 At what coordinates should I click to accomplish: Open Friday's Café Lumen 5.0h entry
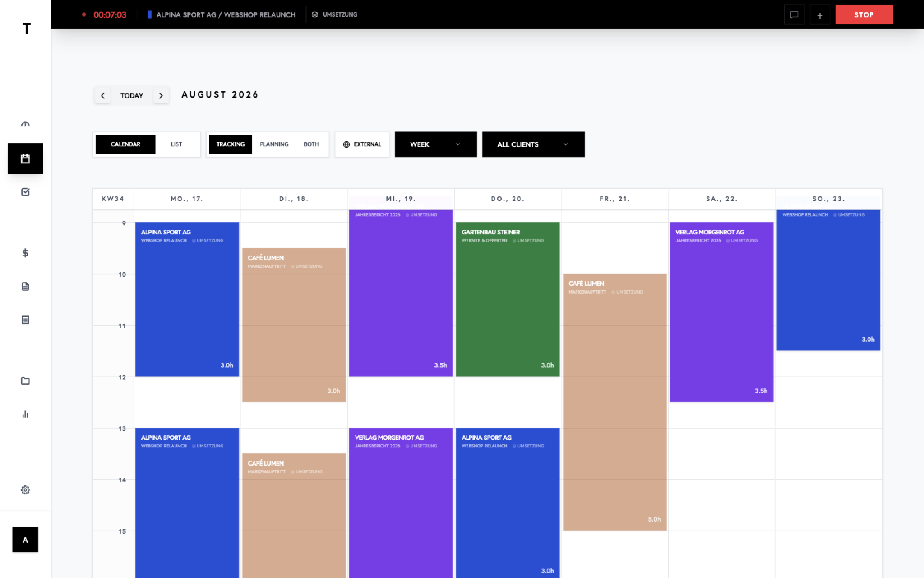(615, 402)
